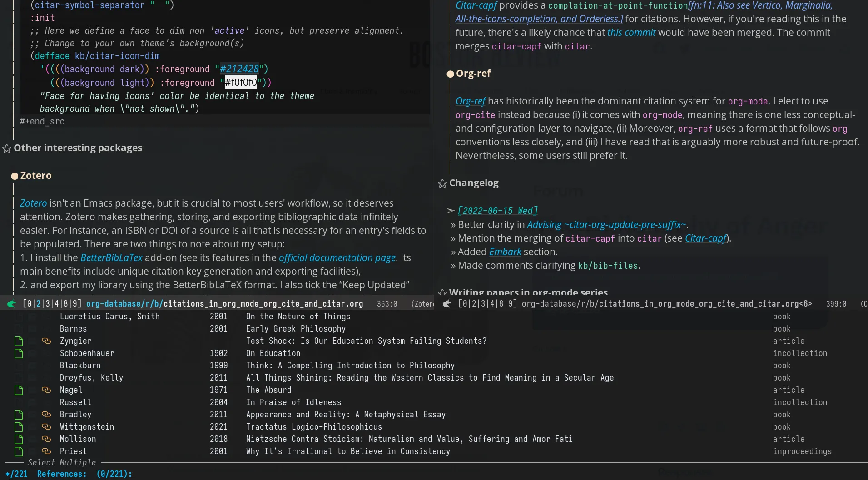Screen dimensions: 868x480
Task: Click the file icon on the Priest row
Action: [19, 451]
